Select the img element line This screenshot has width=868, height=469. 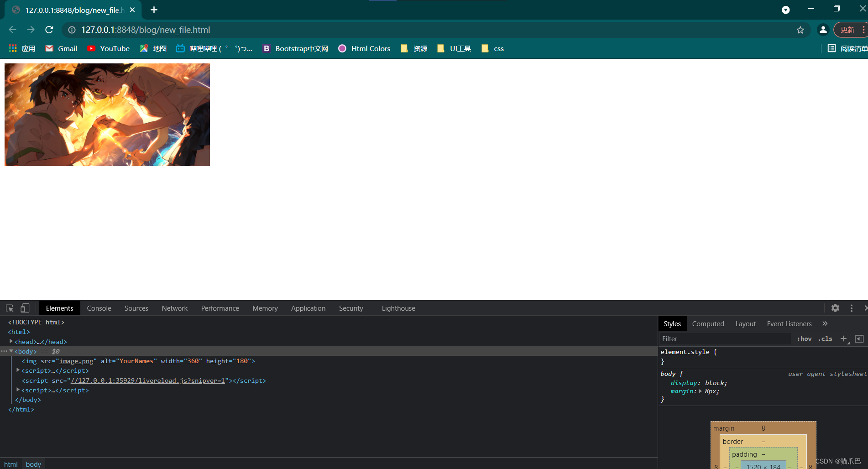point(138,361)
